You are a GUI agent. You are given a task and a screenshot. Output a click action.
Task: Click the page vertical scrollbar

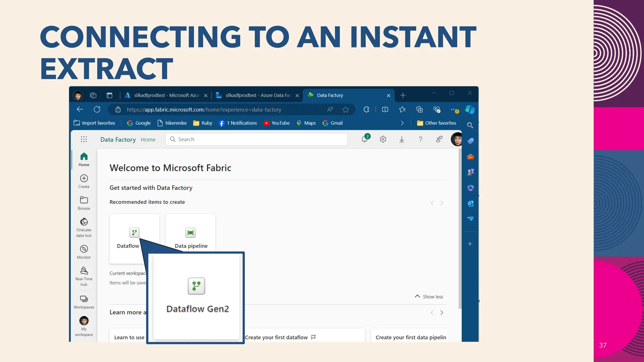pyautogui.click(x=460, y=229)
